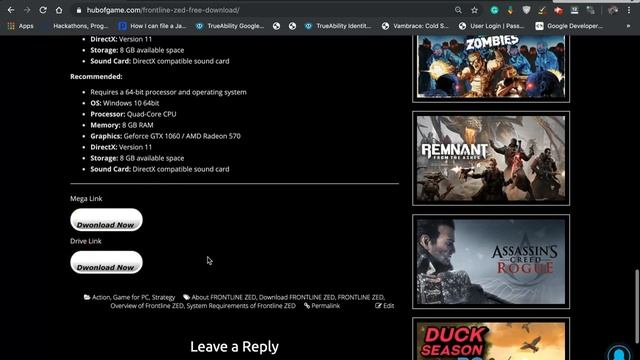Open TrueAbility Identit... bookmark

(x=338, y=26)
